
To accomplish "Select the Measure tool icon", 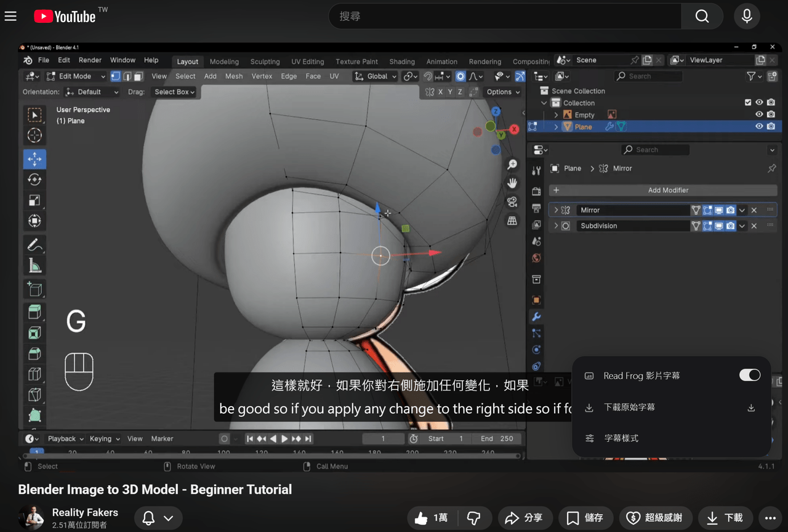I will [34, 266].
